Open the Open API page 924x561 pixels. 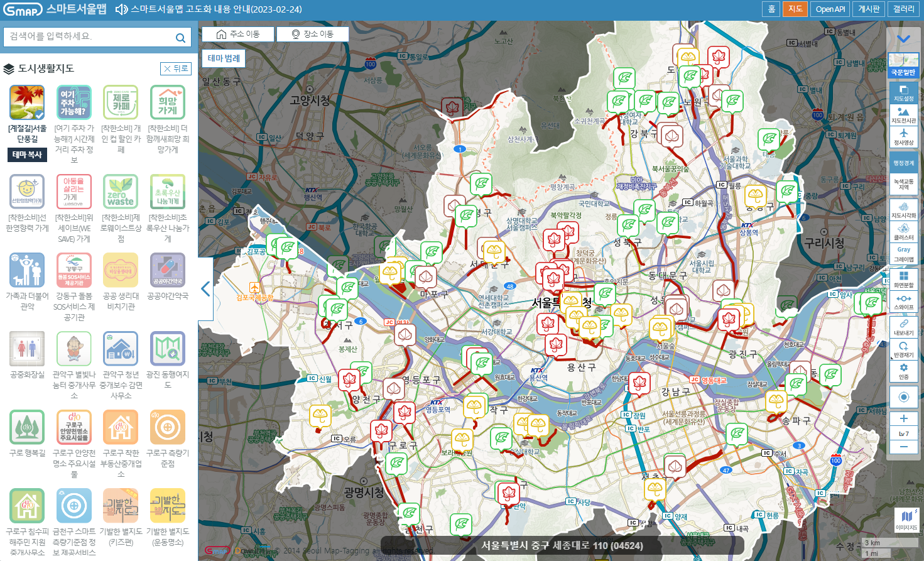(x=830, y=9)
